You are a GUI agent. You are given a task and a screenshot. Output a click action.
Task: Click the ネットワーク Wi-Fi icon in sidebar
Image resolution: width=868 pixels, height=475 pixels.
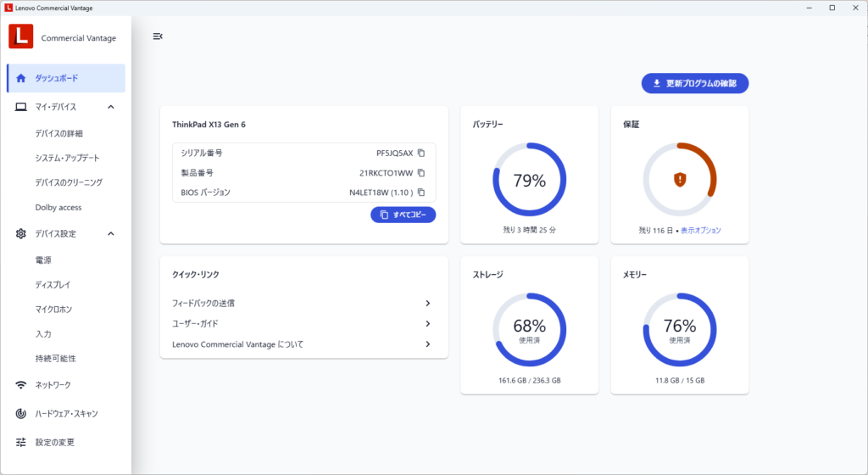click(x=21, y=385)
